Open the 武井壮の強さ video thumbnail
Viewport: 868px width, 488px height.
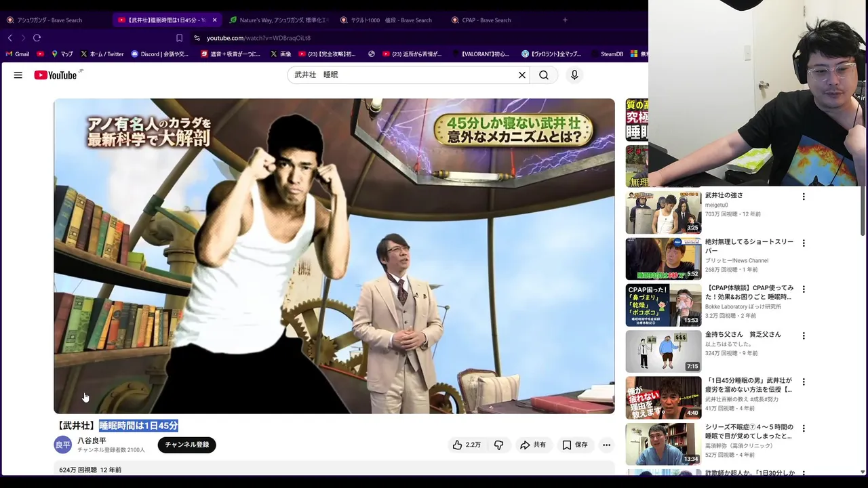tap(663, 212)
